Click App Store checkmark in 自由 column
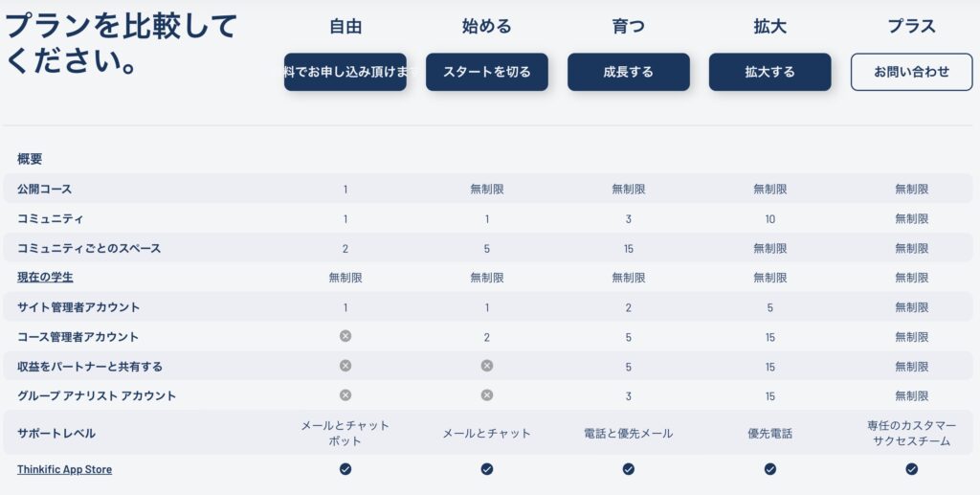 pyautogui.click(x=345, y=469)
